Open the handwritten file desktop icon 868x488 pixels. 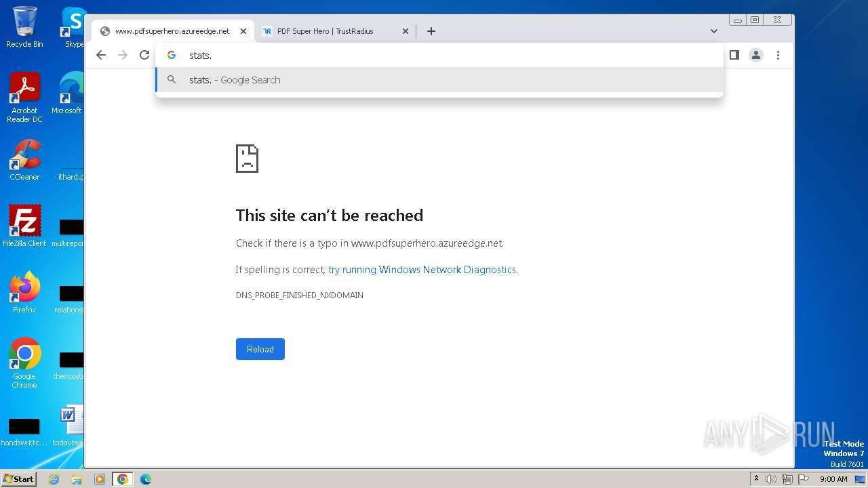pos(24,432)
